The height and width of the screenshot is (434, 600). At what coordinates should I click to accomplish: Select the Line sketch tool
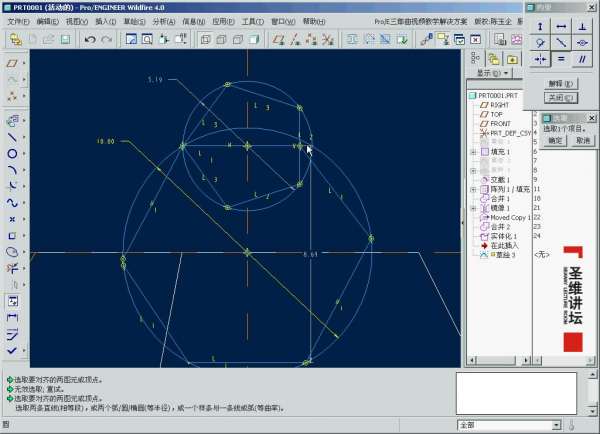[12, 137]
